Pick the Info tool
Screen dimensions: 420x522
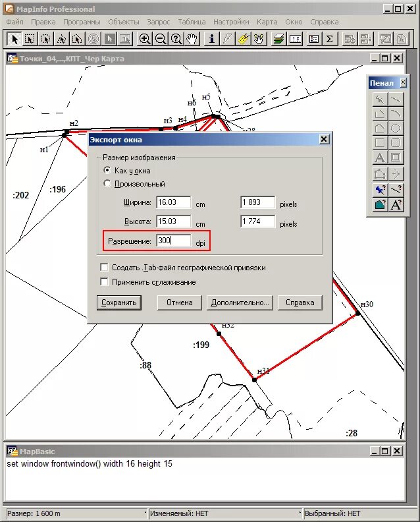(x=211, y=39)
